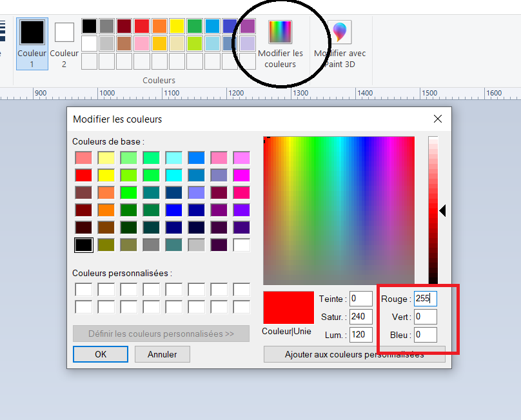Pick gold swatch in ribbon palette second row
This screenshot has width=521, height=420.
click(x=159, y=44)
